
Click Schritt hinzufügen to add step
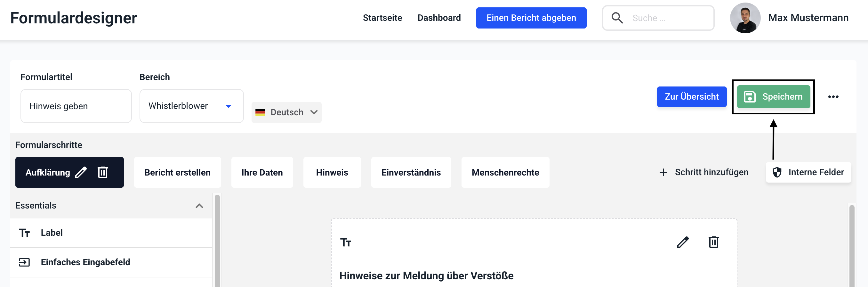click(x=704, y=172)
